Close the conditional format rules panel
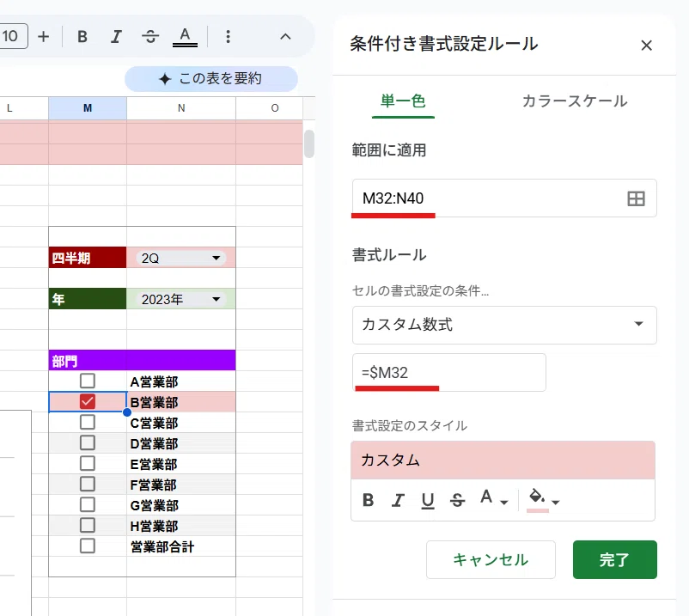Image resolution: width=689 pixels, height=616 pixels. [x=646, y=46]
